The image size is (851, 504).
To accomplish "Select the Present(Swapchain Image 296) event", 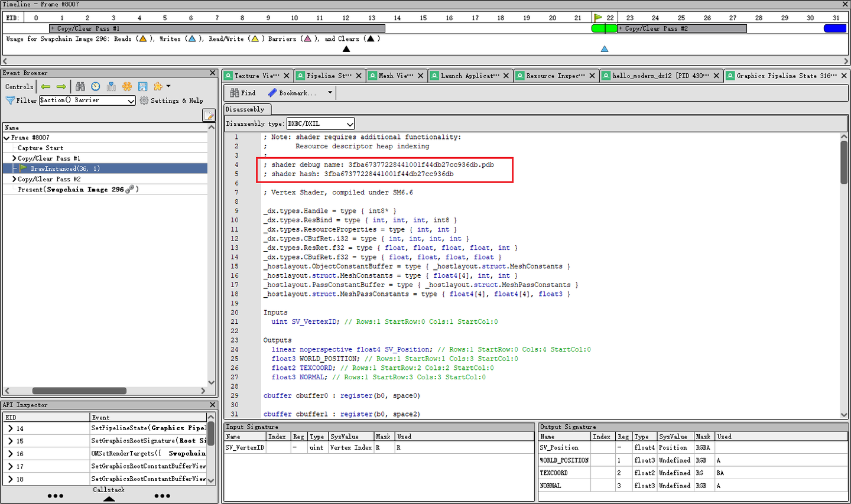I will click(x=78, y=190).
